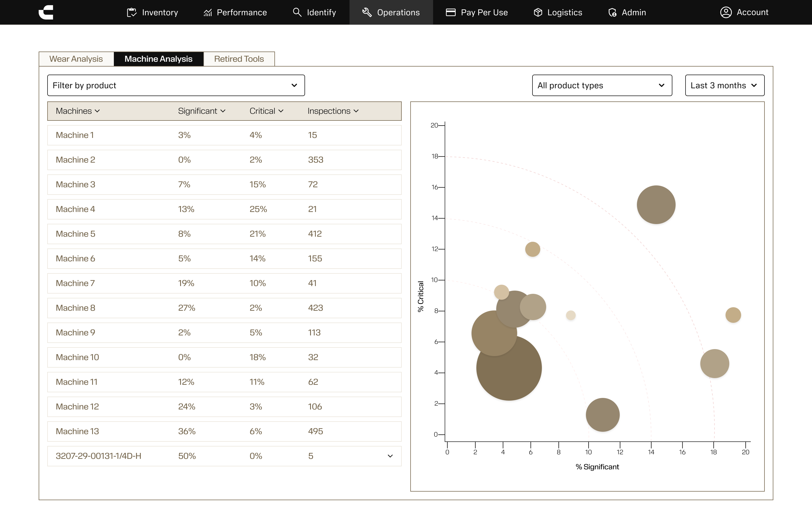Click the Identify magnifier icon
The image size is (812, 527).
click(297, 13)
